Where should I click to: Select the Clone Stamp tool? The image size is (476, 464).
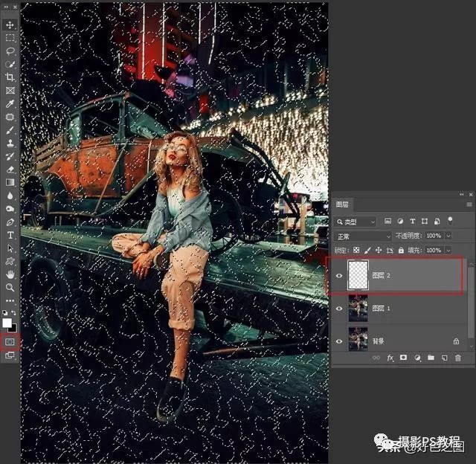click(x=10, y=142)
